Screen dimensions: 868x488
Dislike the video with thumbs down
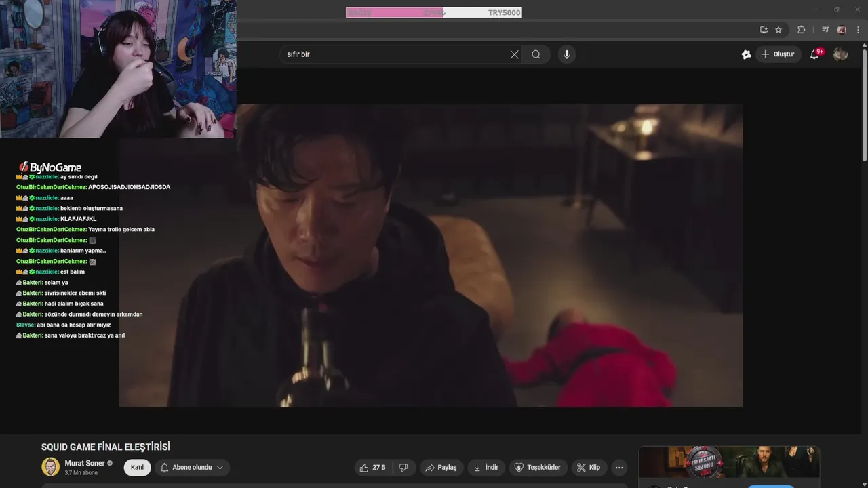tap(403, 468)
